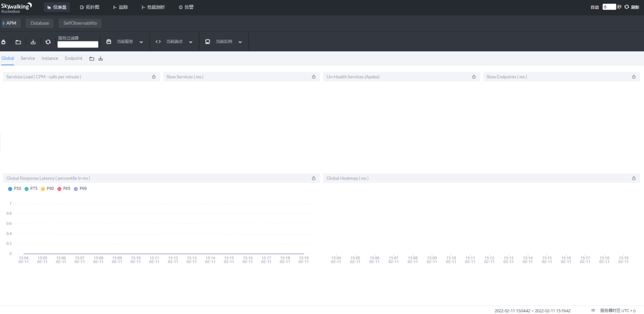
Task: Click lock icon on Slow Endpoints panel
Action: pos(634,77)
